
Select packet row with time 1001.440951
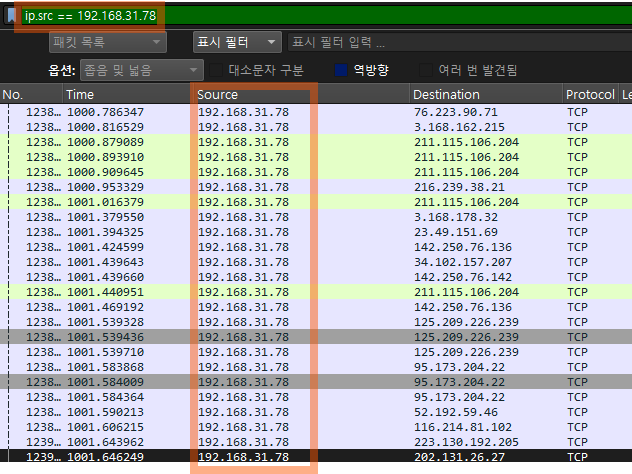tap(316, 292)
